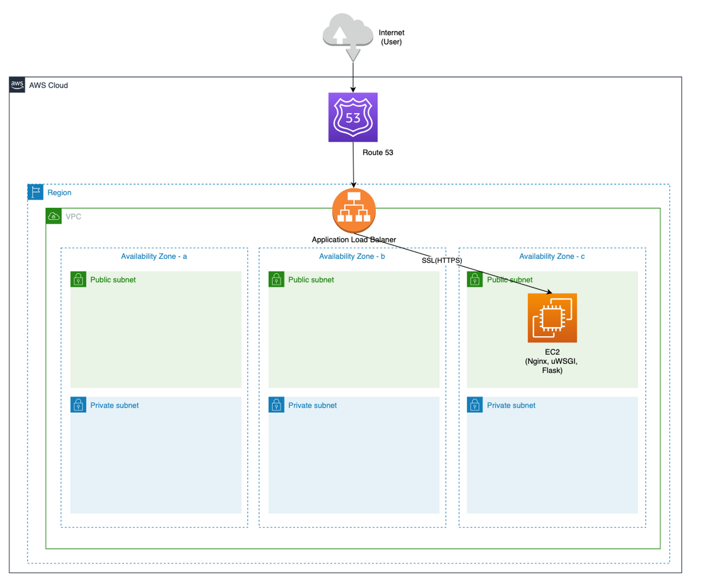The height and width of the screenshot is (588, 714).
Task: Select 'Private subnet' text in Zone b
Action: click(312, 405)
